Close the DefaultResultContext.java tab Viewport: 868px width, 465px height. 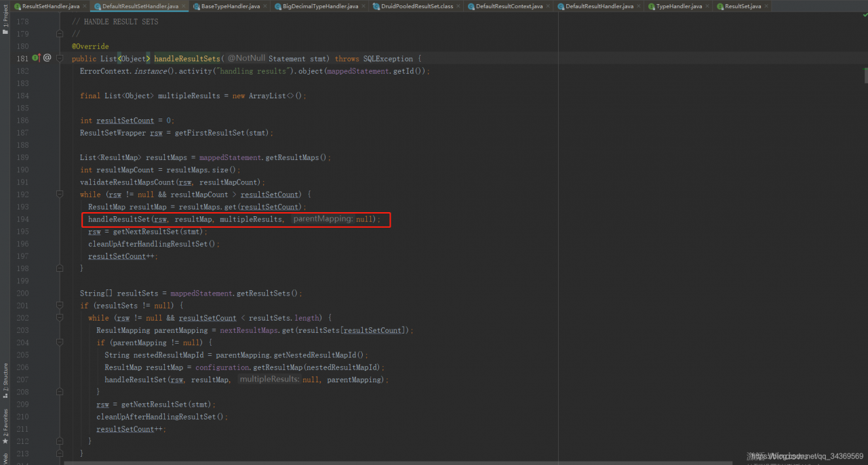549,6
